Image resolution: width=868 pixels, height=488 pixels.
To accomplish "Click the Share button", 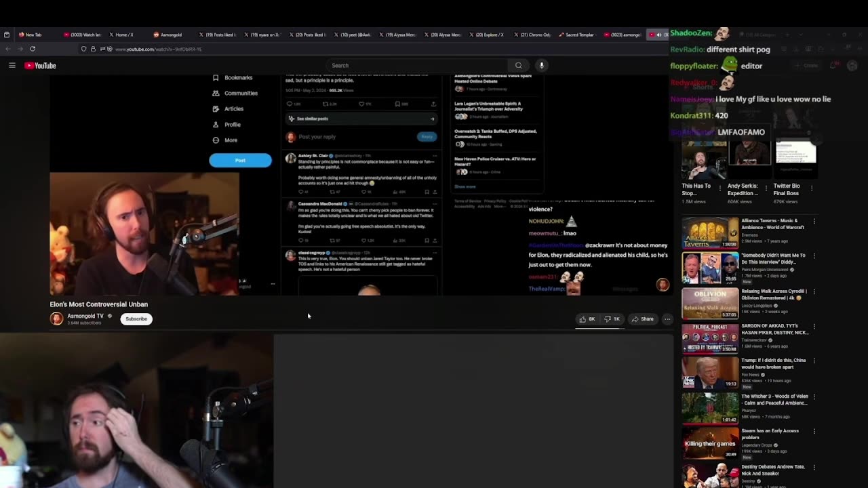I will coord(642,319).
